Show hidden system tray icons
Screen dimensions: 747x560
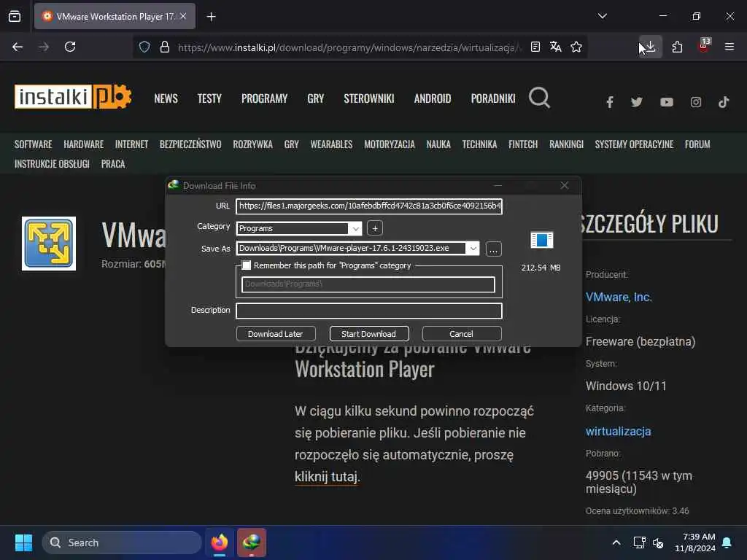[616, 542]
